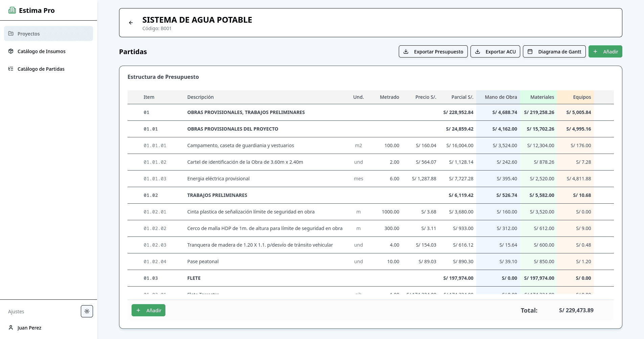Select the Equipos column header
The height and width of the screenshot is (339, 644).
(x=575, y=97)
